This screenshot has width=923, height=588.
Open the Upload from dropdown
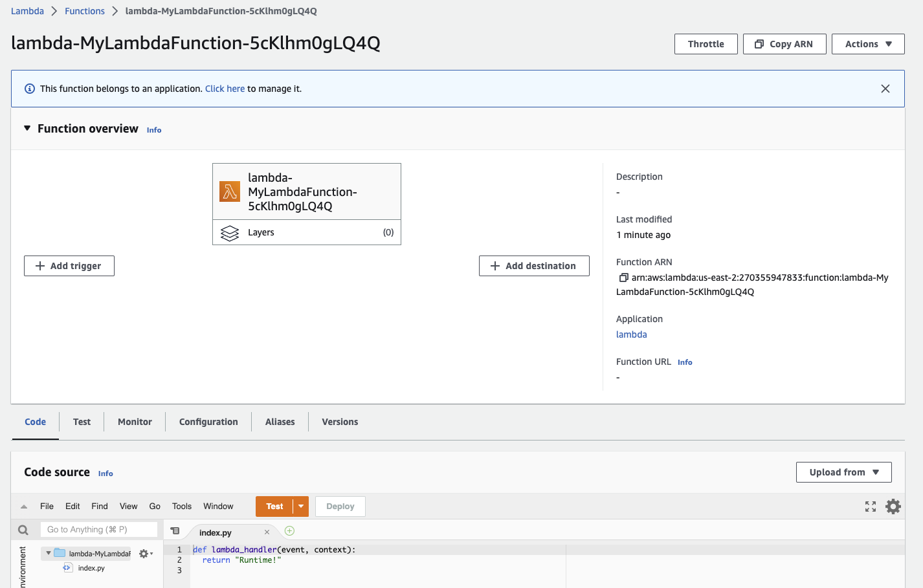coord(843,472)
